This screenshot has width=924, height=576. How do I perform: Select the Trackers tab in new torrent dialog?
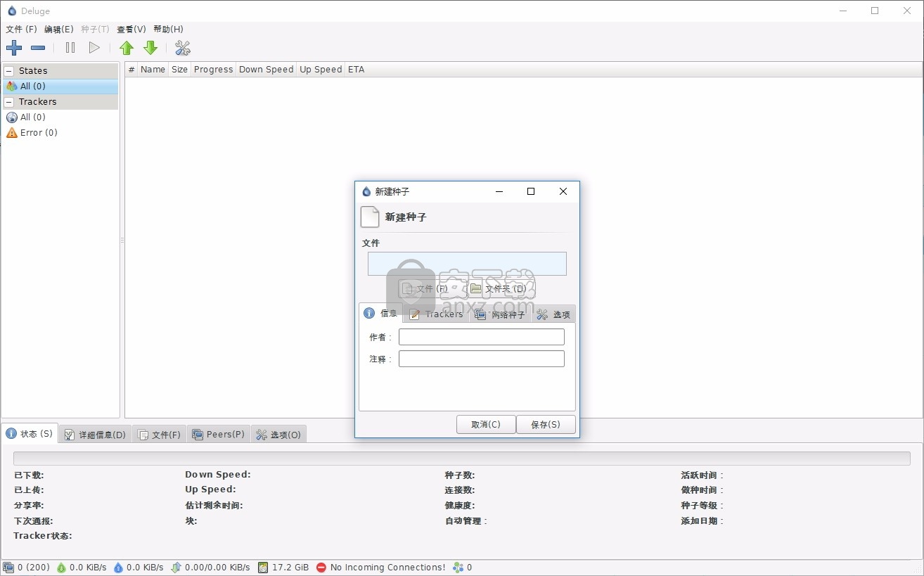436,314
